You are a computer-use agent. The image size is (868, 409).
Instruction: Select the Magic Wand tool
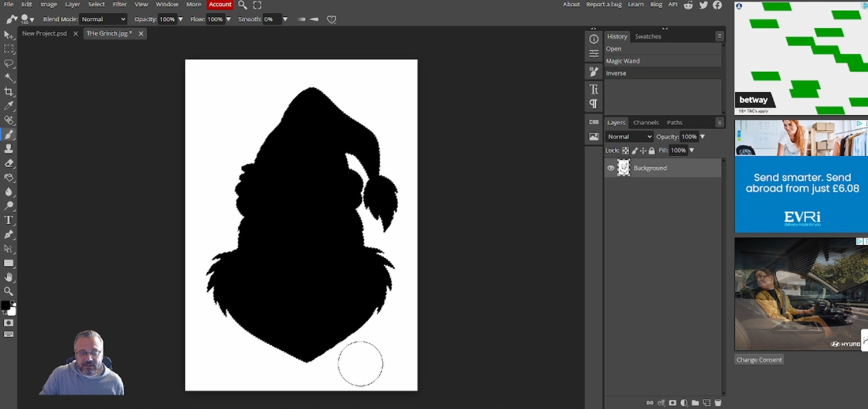point(9,77)
